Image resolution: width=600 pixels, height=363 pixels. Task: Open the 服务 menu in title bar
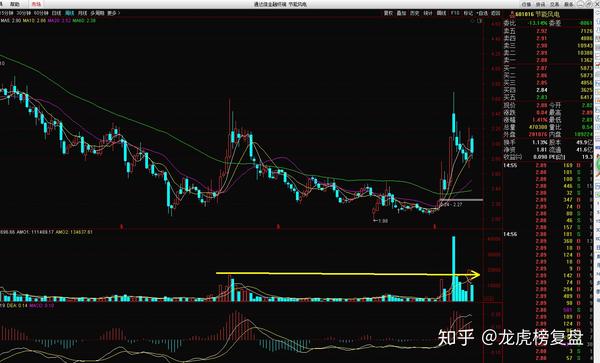(569, 4)
